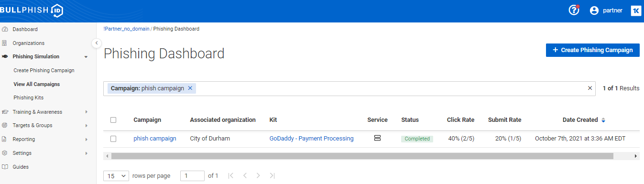This screenshot has height=184, width=644.
Task: Expand the Training & Awareness submenu arrow
Action: pos(86,112)
